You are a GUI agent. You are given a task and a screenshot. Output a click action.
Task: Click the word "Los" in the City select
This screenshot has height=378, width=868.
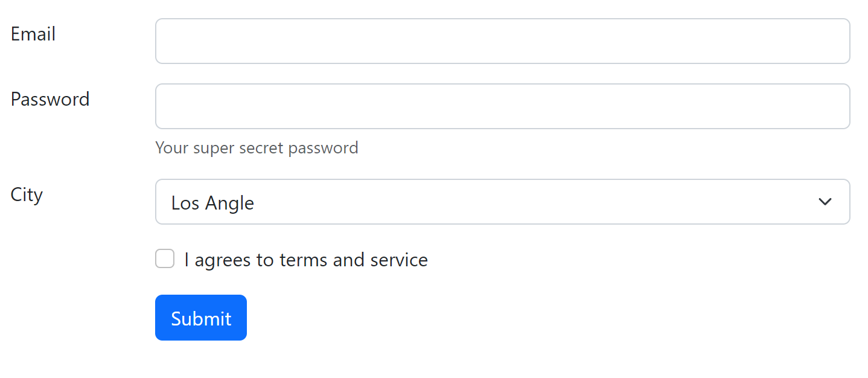click(x=185, y=203)
